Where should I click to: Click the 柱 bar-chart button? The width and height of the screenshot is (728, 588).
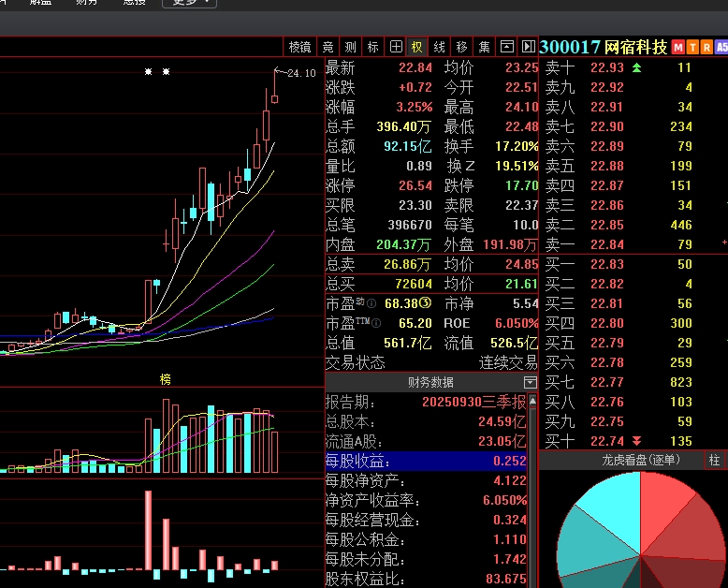[715, 460]
